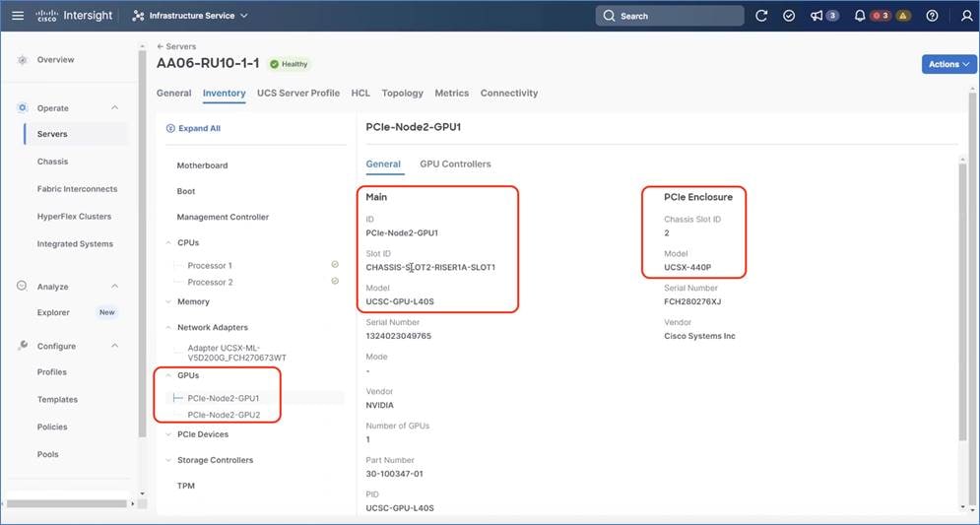
Task: Expand the Memory tree node
Action: click(168, 301)
